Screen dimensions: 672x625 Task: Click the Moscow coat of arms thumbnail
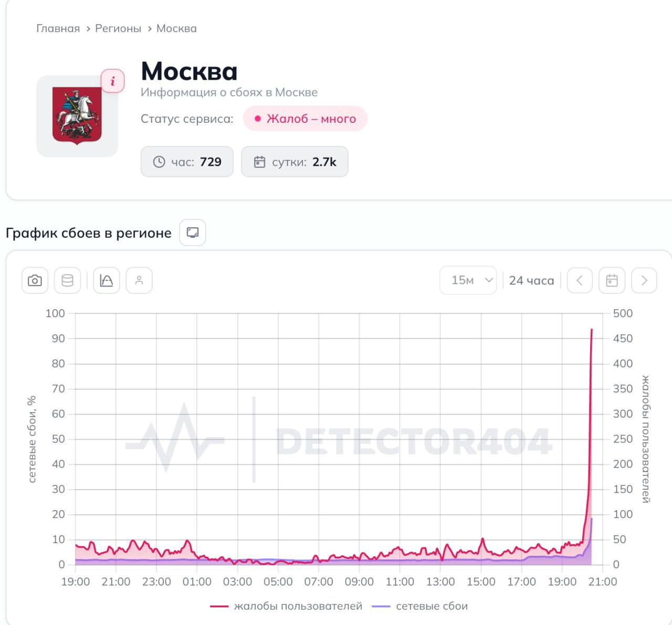(x=77, y=116)
